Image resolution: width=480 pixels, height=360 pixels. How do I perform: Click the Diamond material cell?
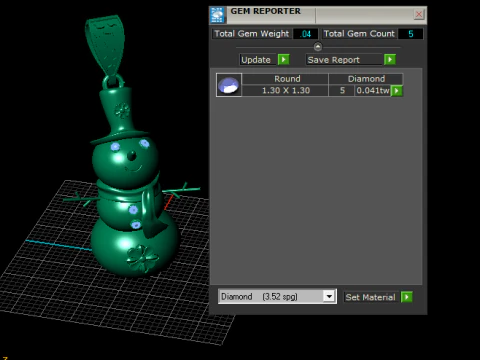tap(366, 79)
